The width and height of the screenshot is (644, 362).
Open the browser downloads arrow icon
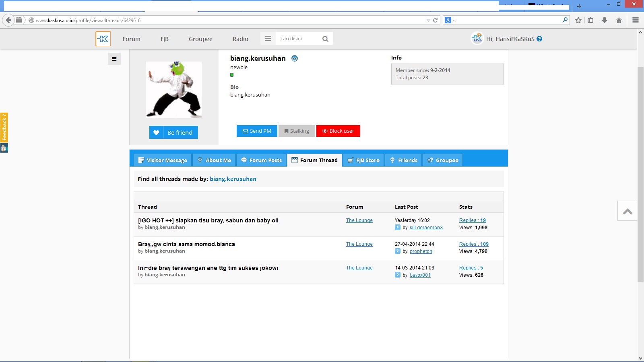point(604,20)
